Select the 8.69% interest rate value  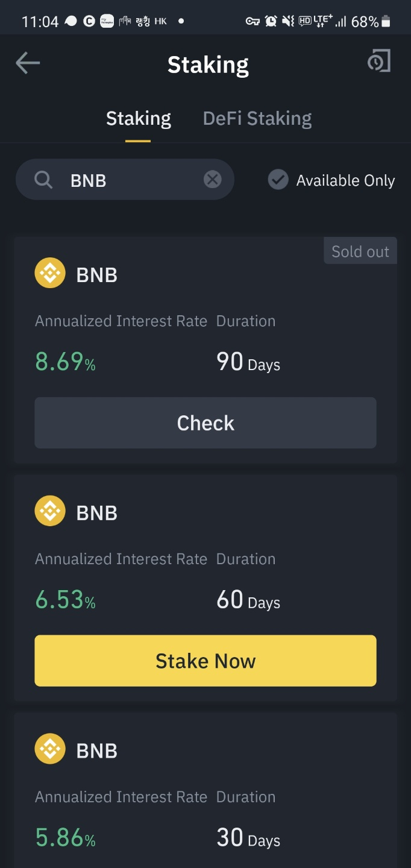[65, 362]
